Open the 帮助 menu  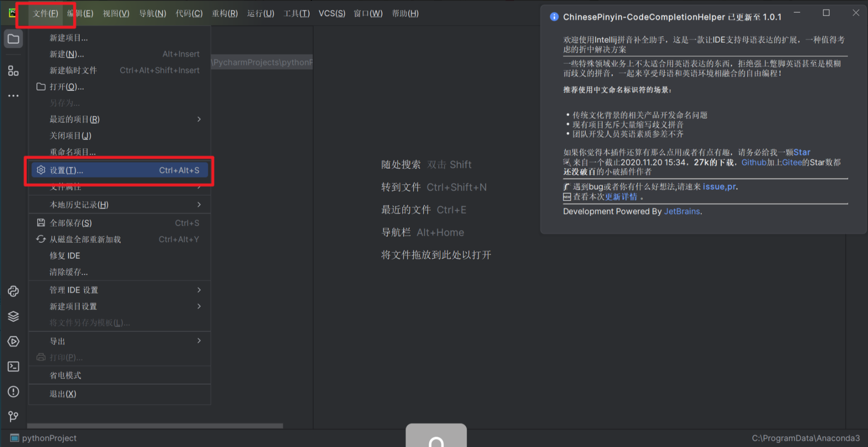(404, 13)
